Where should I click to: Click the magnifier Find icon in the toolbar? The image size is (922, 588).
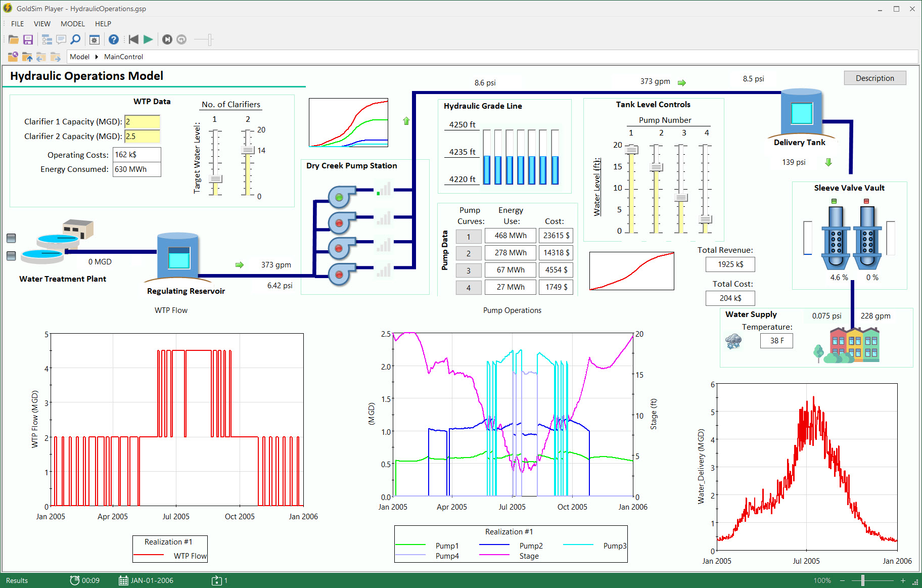coord(75,39)
